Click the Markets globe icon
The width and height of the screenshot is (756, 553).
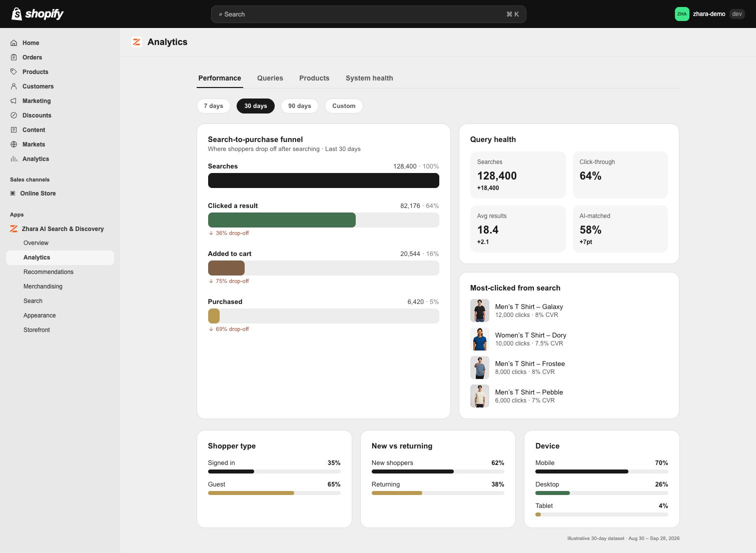(x=14, y=144)
